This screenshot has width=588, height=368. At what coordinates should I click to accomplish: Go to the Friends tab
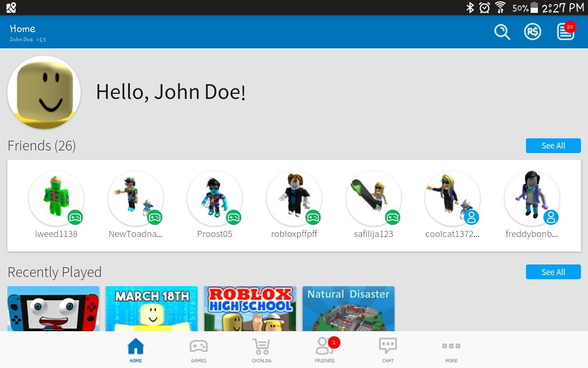pos(325,351)
